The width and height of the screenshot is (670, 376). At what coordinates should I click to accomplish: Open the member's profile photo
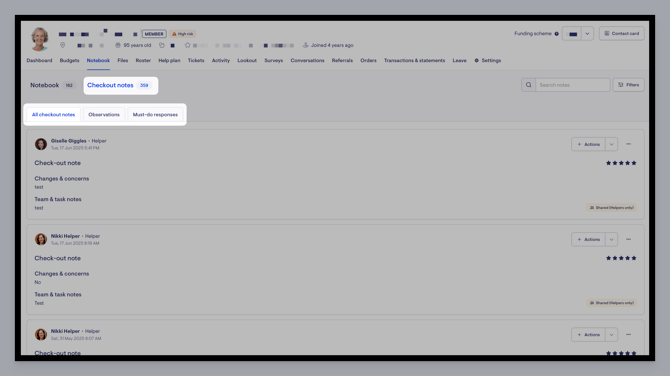[x=40, y=39]
